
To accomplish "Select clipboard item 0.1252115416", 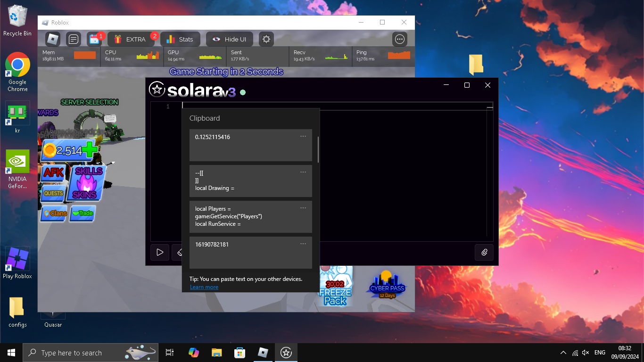I will [251, 145].
